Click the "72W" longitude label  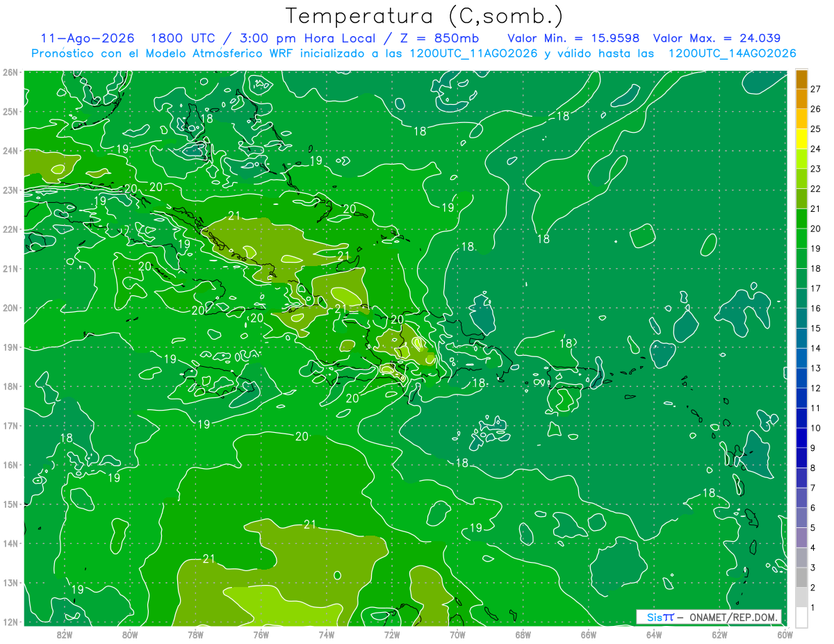click(x=392, y=634)
